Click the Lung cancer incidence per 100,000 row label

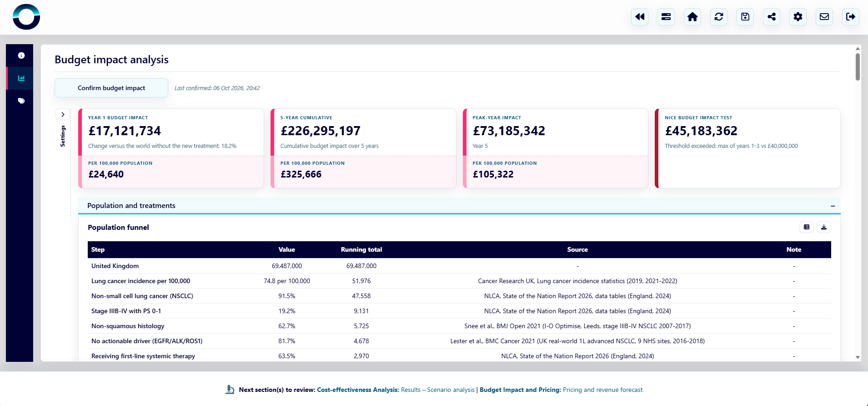141,281
